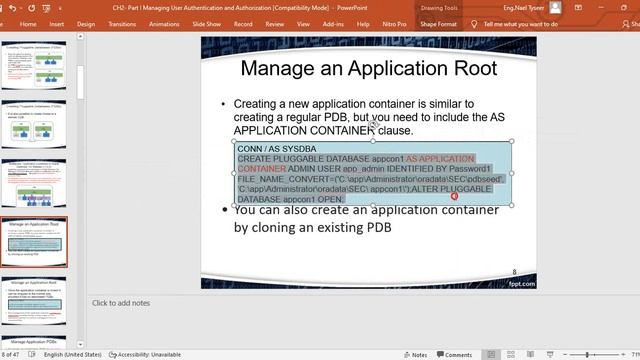640x360 pixels.
Task: Click the Redo/Repeat icon in quick access toolbar
Action: tap(31, 8)
